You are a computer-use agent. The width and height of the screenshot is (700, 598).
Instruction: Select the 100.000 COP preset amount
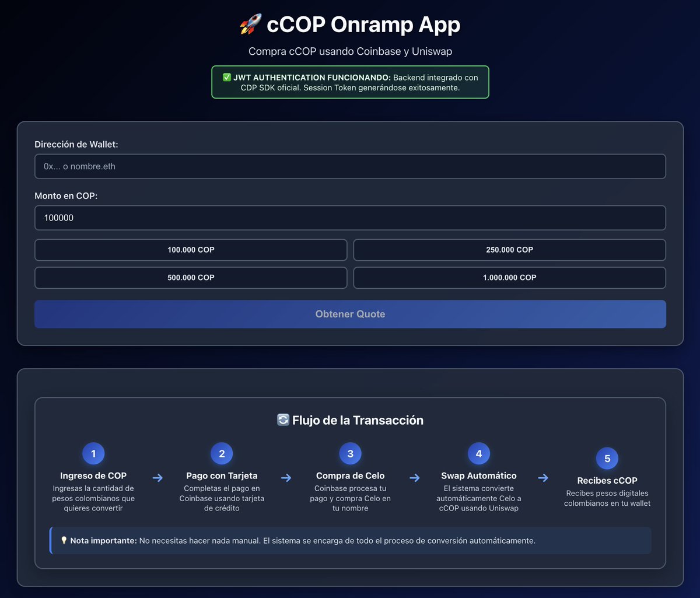click(191, 250)
